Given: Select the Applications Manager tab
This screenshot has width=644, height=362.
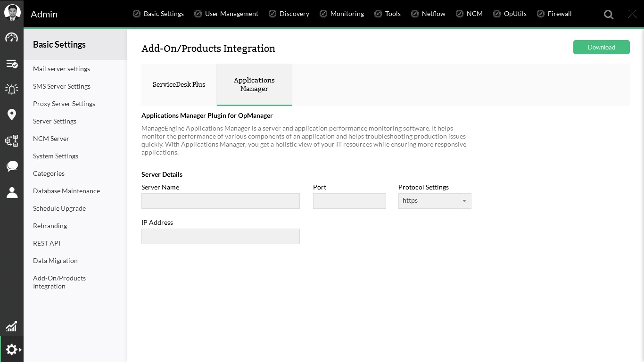Looking at the screenshot, I should [254, 85].
